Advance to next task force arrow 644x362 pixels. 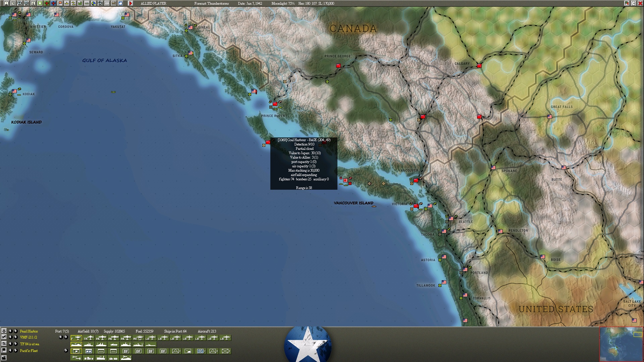click(15, 344)
